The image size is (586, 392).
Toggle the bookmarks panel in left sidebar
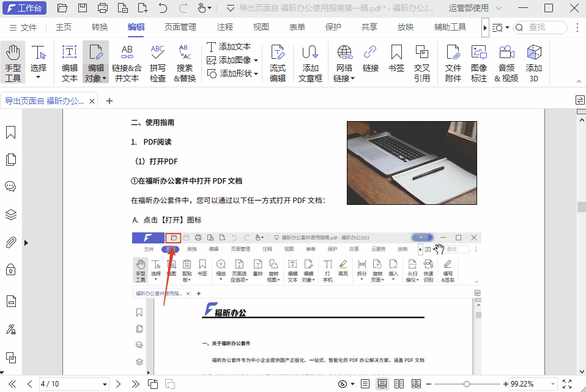[x=10, y=131]
